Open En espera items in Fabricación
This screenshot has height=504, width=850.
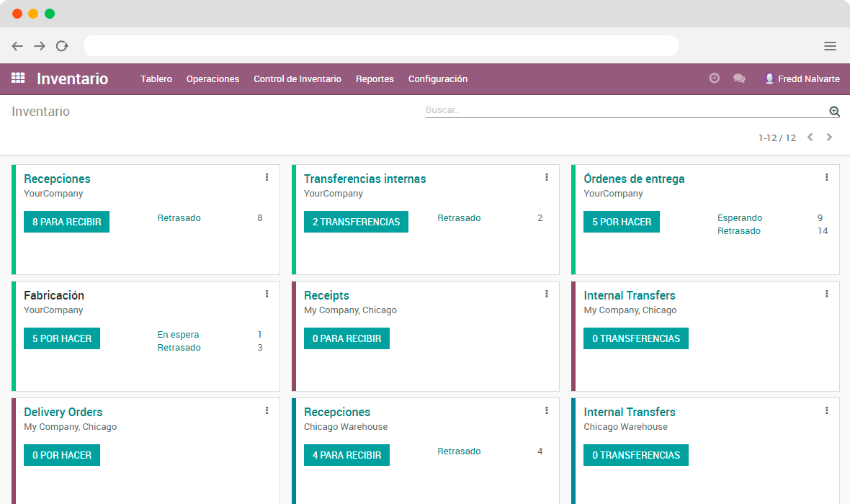coord(179,334)
